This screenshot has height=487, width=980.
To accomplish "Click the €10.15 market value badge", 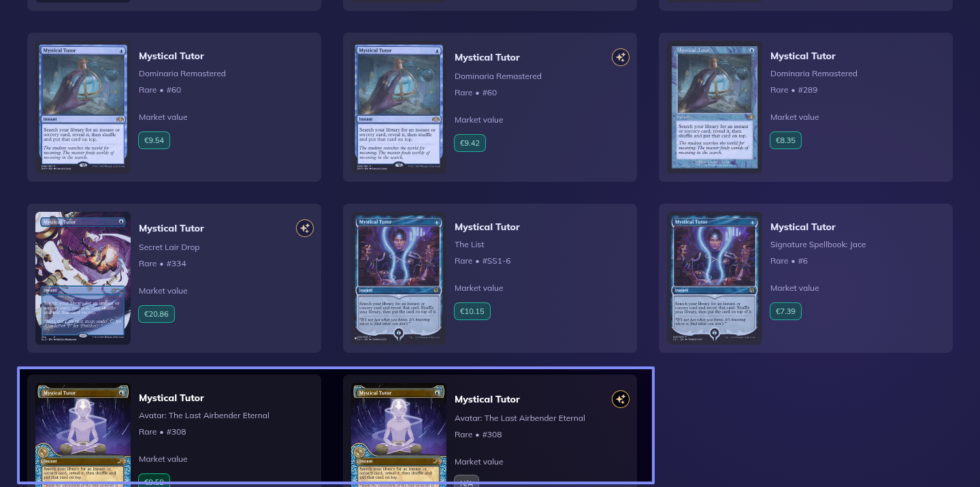I will click(x=472, y=311).
